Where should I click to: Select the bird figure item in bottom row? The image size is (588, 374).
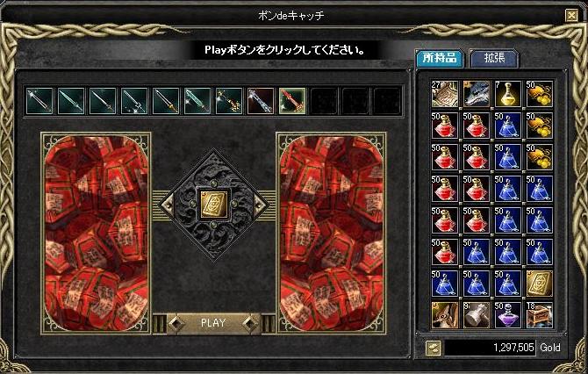(445, 315)
